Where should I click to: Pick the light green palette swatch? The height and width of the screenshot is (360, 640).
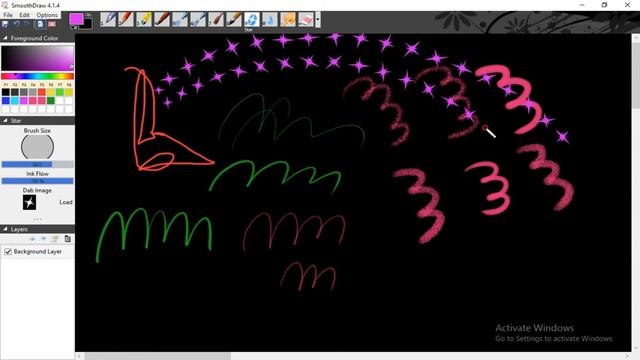tap(60, 92)
